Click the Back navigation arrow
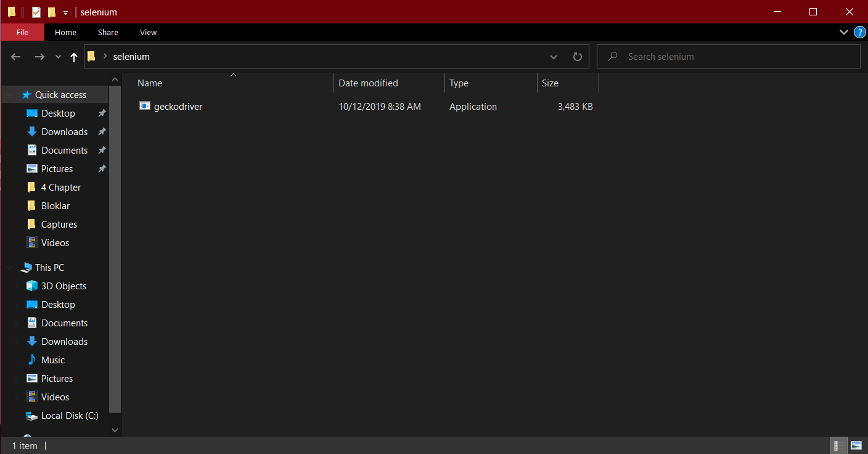This screenshot has width=868, height=454. point(16,57)
